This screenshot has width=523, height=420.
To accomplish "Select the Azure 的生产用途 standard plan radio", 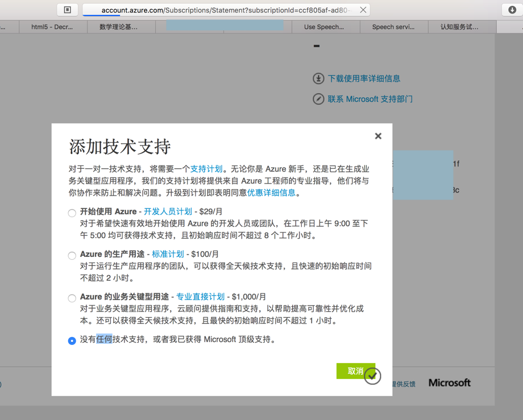I will (72, 256).
